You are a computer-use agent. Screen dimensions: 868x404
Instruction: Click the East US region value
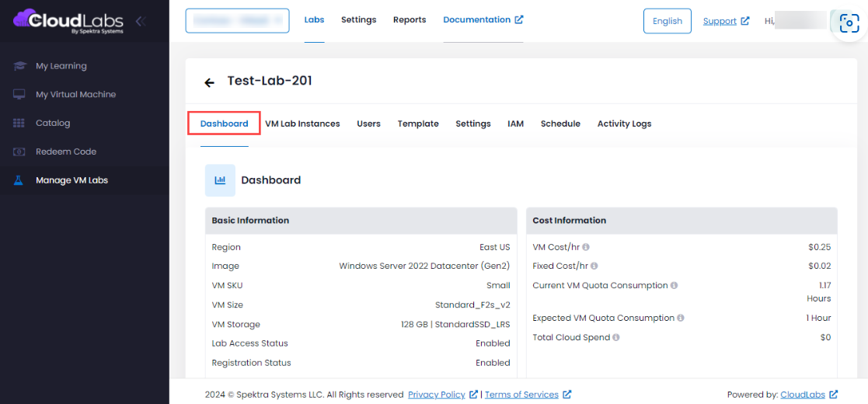point(495,247)
